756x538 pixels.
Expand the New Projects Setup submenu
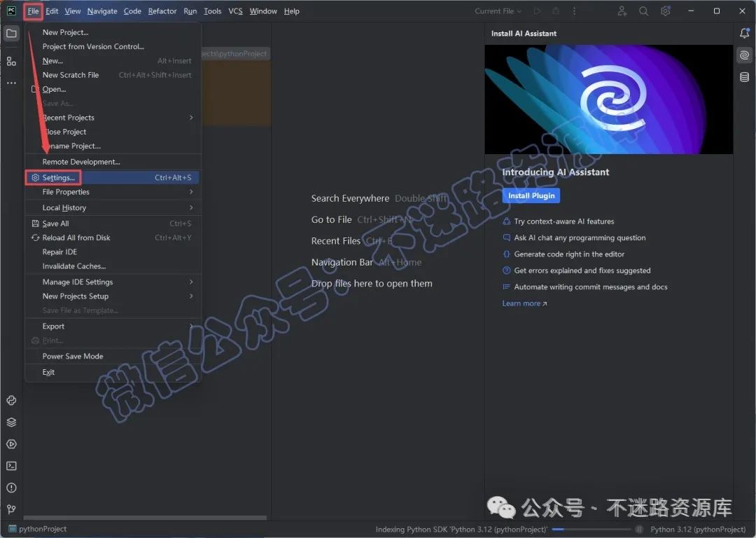coord(113,296)
